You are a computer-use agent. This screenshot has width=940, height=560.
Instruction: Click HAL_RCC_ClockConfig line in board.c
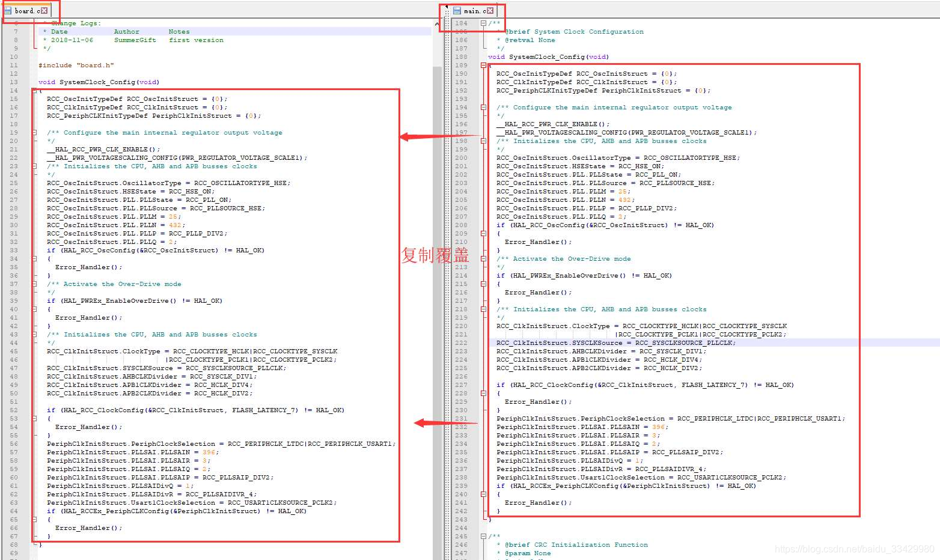pyautogui.click(x=195, y=410)
